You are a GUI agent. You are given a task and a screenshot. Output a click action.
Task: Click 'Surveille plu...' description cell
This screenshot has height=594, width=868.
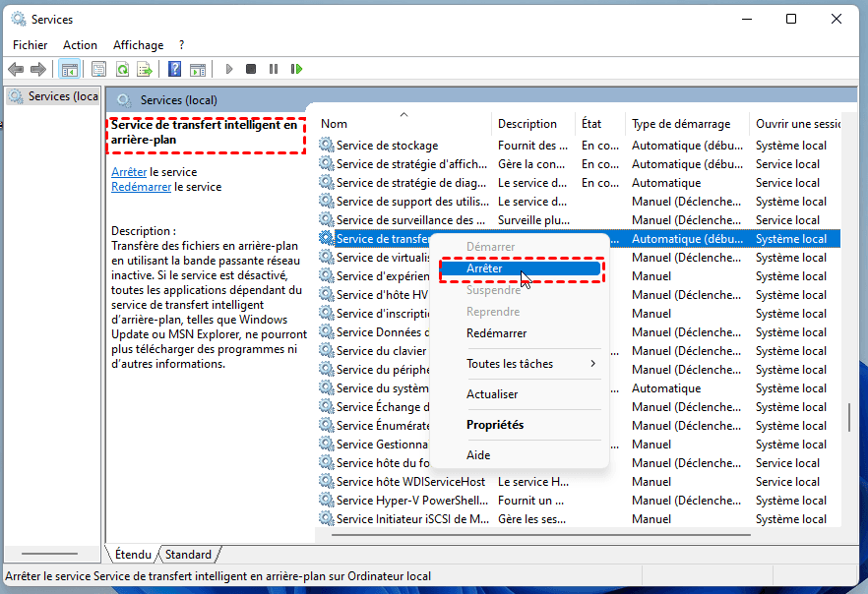point(533,220)
